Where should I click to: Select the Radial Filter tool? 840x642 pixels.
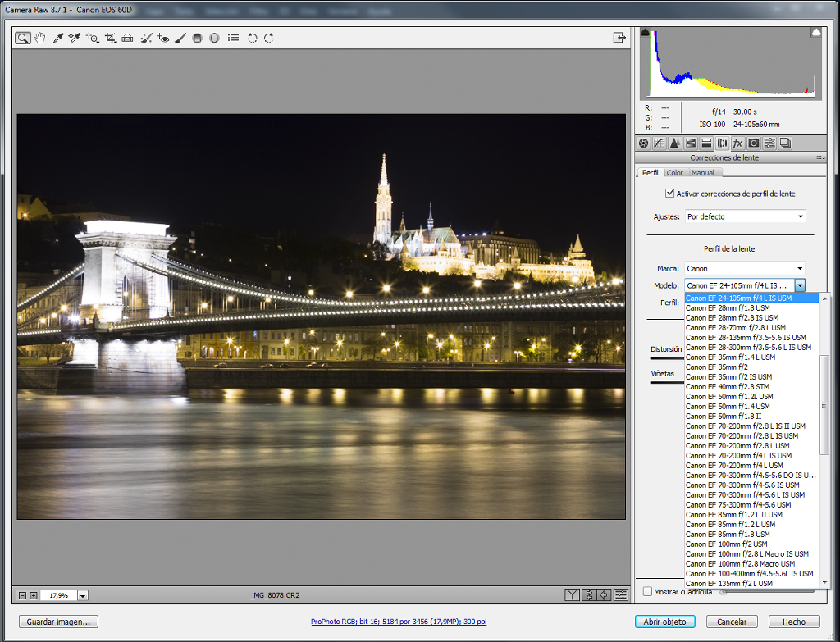click(x=214, y=38)
